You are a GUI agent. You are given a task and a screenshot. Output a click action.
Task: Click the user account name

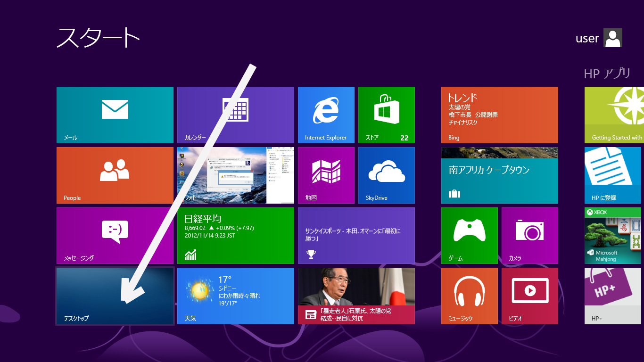click(x=587, y=38)
